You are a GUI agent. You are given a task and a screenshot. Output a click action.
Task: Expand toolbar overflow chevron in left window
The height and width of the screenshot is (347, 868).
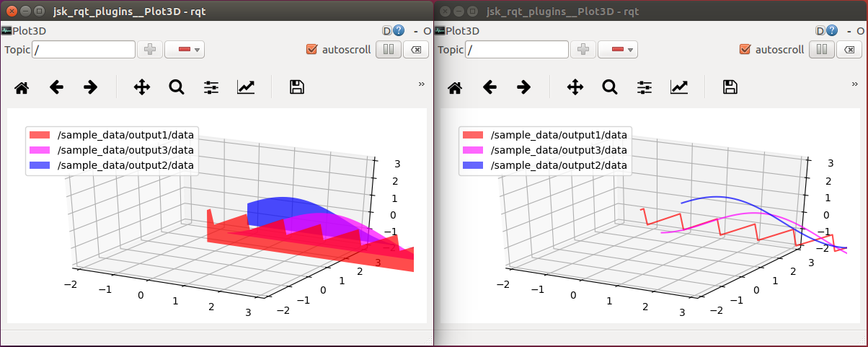click(422, 84)
